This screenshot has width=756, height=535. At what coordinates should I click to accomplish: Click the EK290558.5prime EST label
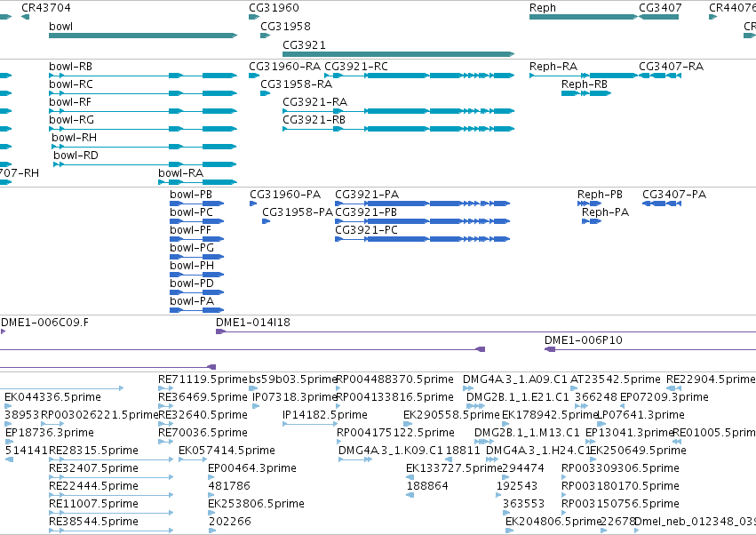click(452, 415)
